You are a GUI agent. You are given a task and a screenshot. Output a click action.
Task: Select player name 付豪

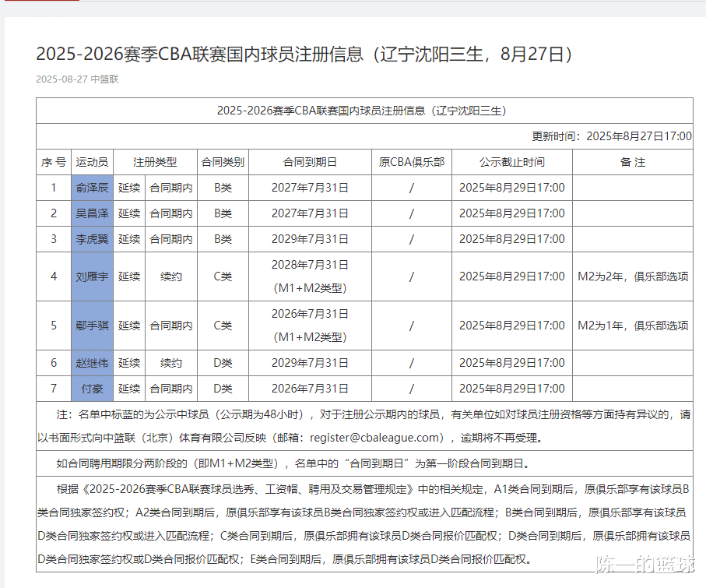pos(92,389)
